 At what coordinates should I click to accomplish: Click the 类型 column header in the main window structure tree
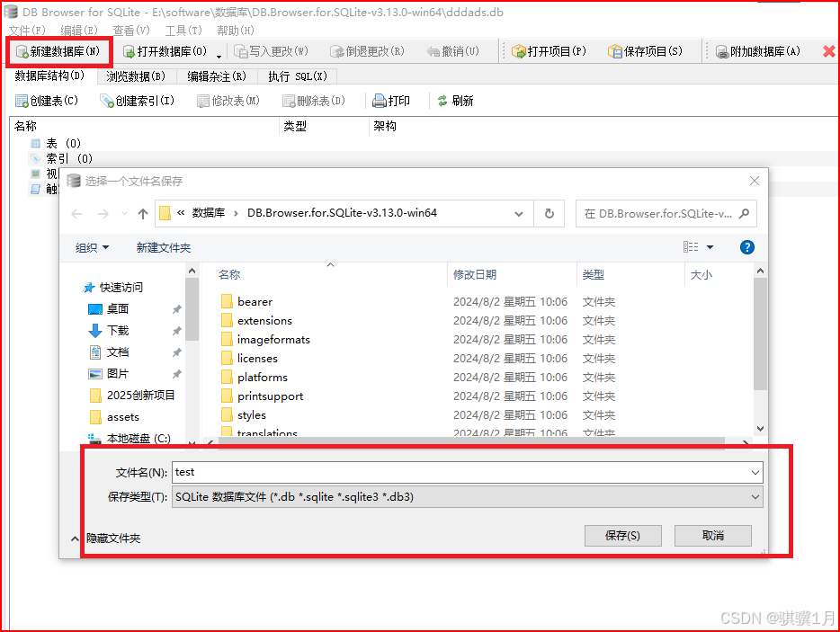[295, 127]
